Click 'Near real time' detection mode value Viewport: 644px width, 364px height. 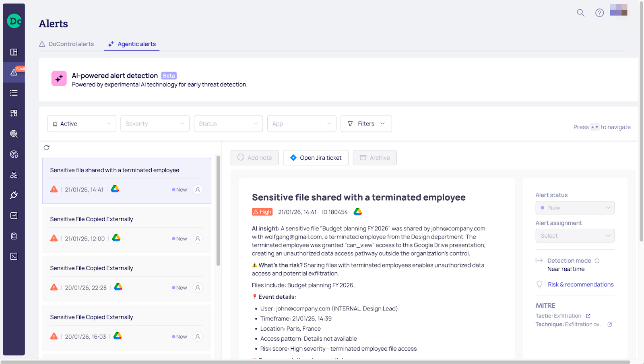[x=566, y=269]
